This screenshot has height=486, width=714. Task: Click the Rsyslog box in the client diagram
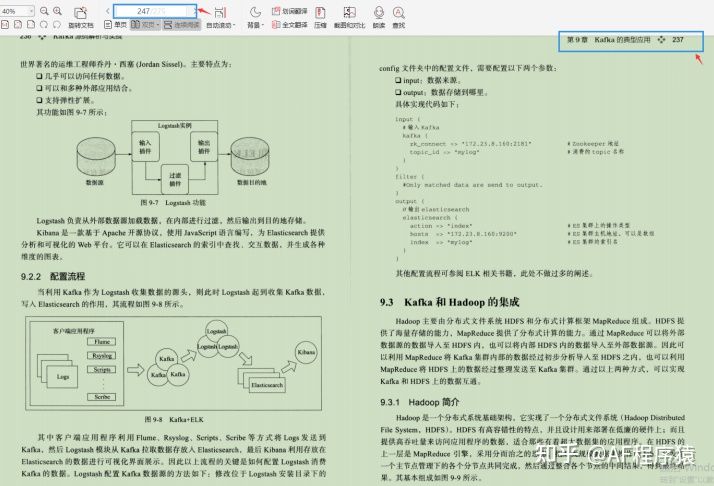[x=102, y=356]
